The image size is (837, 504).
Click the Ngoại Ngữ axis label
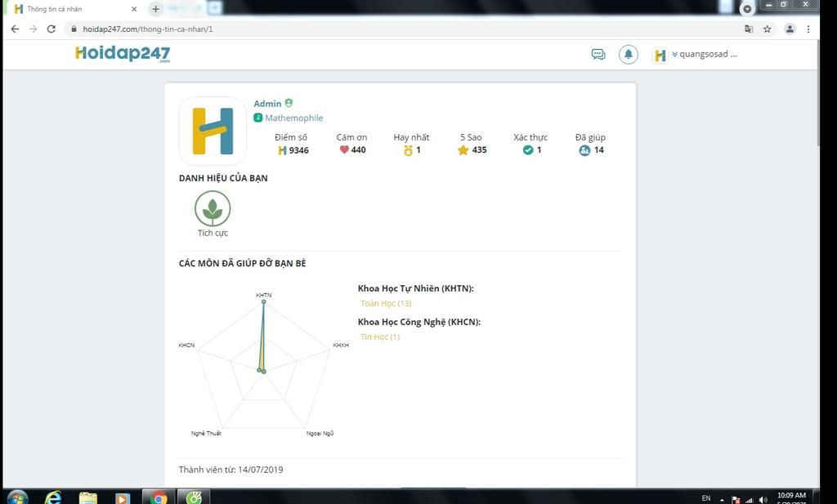[x=320, y=433]
